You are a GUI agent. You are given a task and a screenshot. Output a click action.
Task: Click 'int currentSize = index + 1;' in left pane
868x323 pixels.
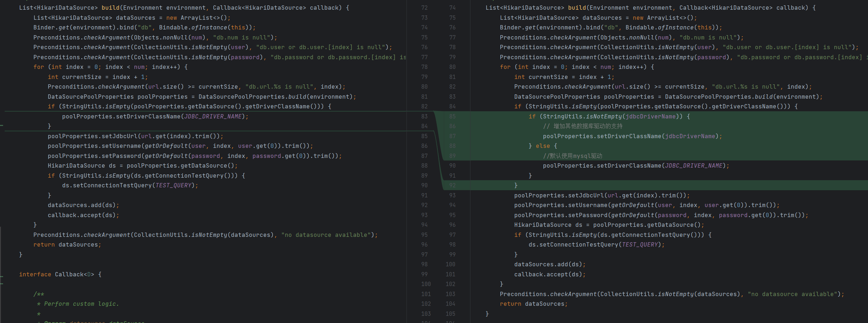click(98, 77)
